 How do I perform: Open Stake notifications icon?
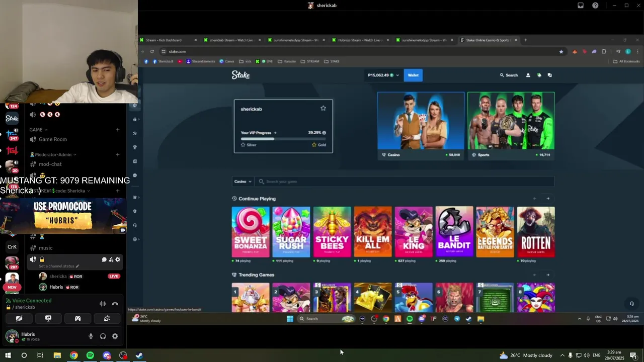539,75
